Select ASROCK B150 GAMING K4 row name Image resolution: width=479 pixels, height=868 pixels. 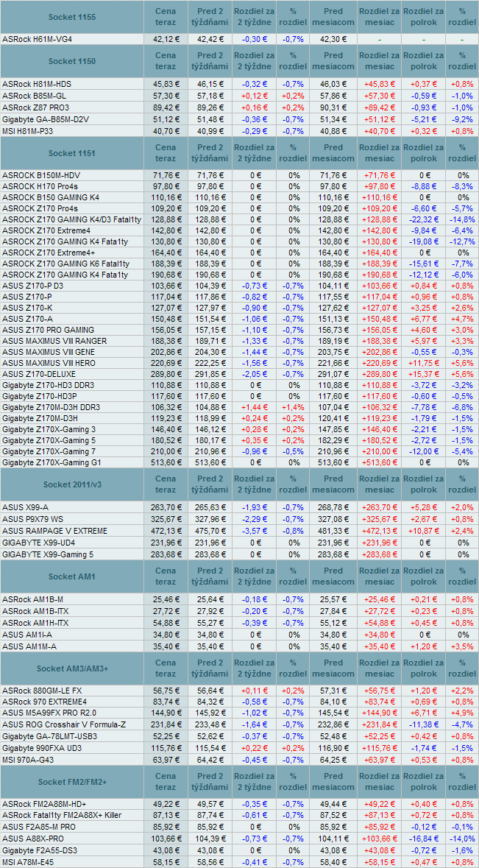point(51,197)
